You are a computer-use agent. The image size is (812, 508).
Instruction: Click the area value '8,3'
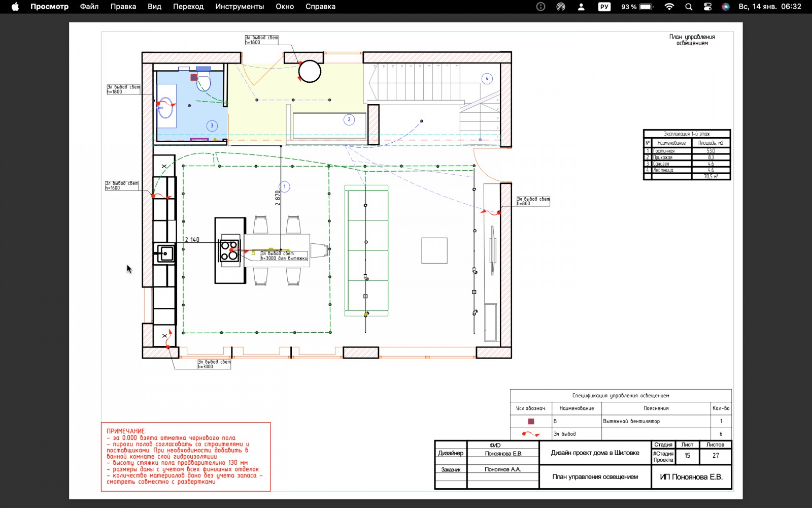710,157
